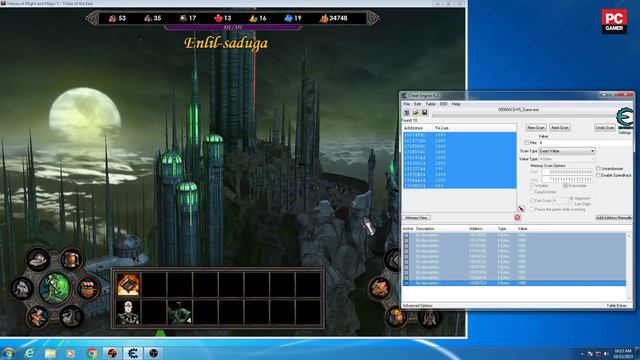Open the Scan Type dropdown
The height and width of the screenshot is (360, 640).
(x=567, y=151)
